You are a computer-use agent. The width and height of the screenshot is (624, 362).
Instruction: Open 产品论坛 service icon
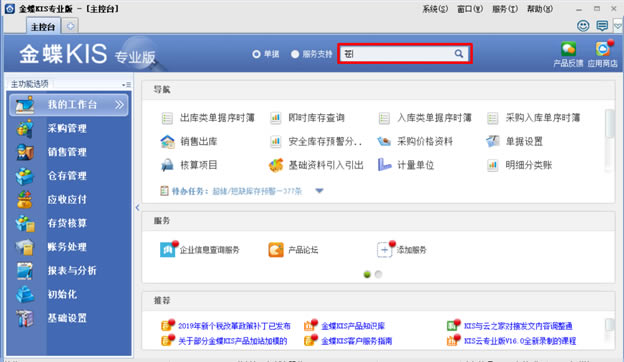click(276, 250)
